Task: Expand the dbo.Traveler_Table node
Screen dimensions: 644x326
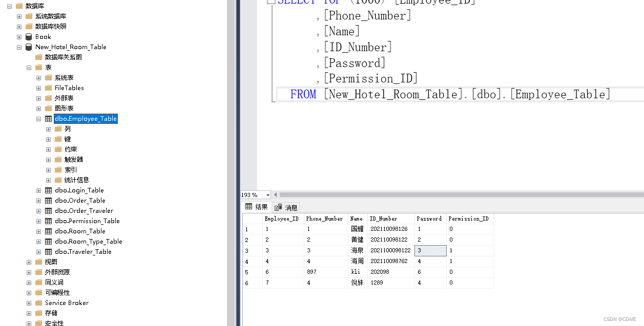Action: click(39, 252)
